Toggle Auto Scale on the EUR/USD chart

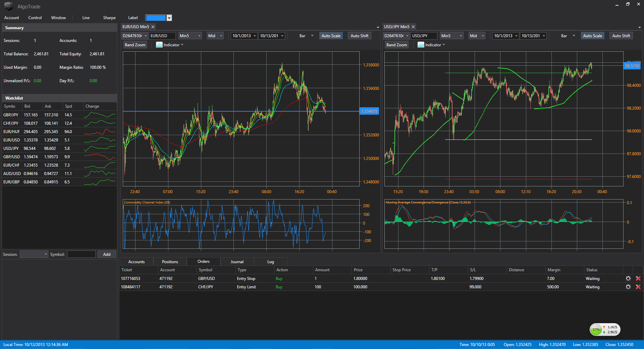tap(331, 36)
